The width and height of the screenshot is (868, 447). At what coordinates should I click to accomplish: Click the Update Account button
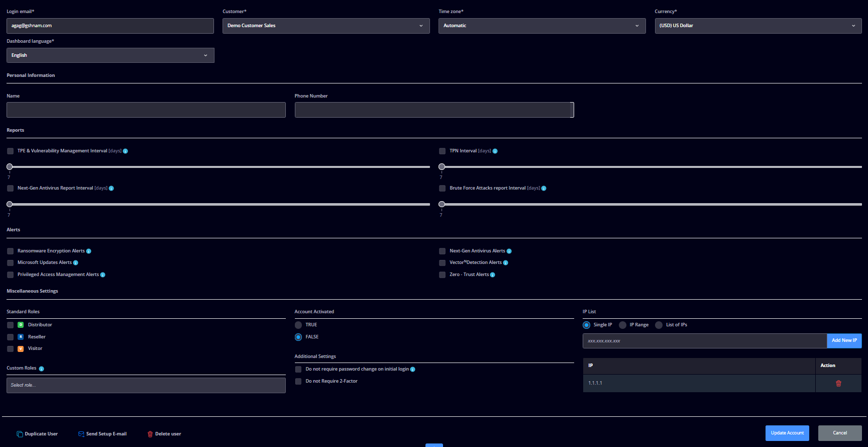787,433
